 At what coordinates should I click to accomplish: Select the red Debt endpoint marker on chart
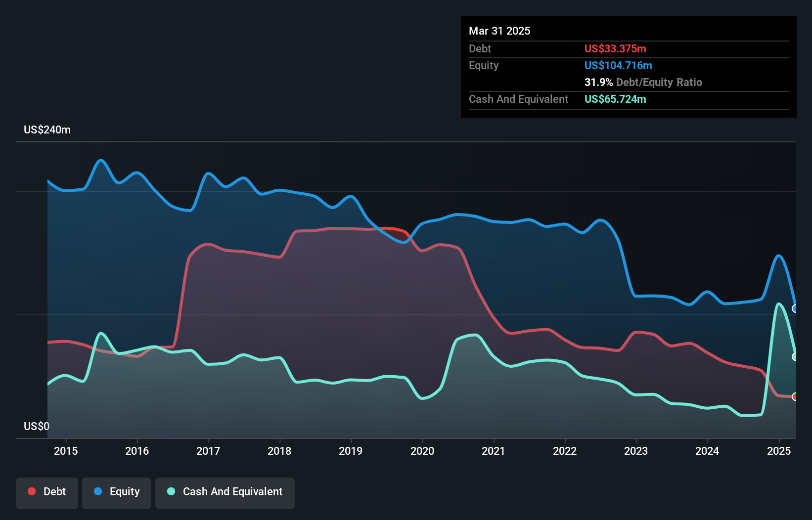(x=795, y=396)
